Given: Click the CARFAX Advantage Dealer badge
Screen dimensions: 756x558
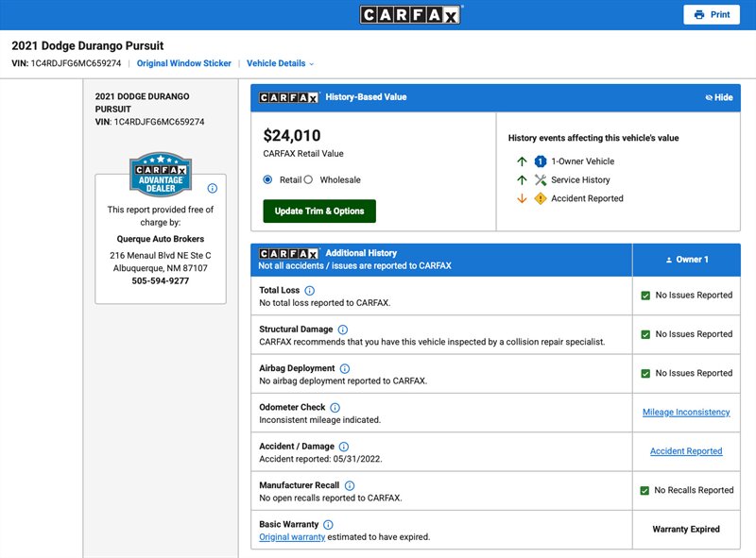Looking at the screenshot, I should (x=161, y=175).
